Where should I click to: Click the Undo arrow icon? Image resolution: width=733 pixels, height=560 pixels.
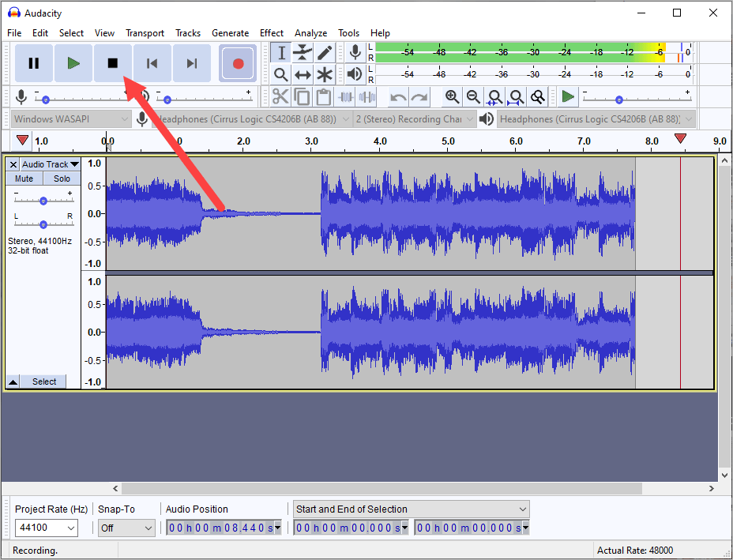pos(398,97)
